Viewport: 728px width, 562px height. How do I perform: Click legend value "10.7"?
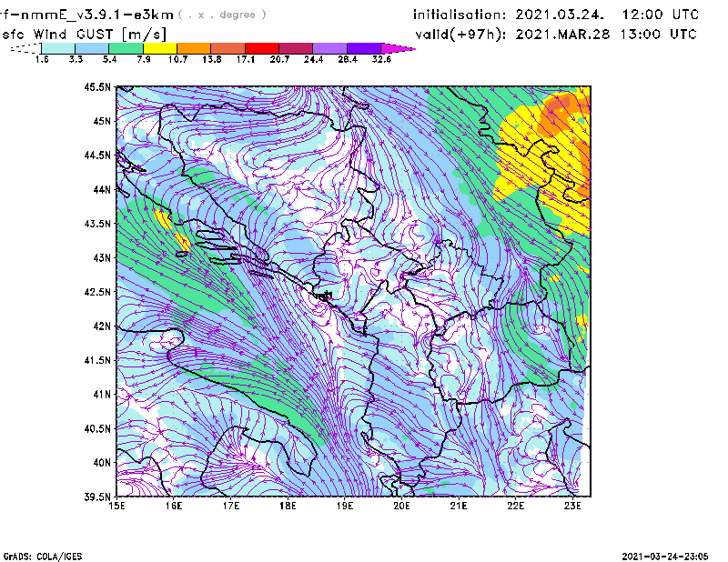177,59
